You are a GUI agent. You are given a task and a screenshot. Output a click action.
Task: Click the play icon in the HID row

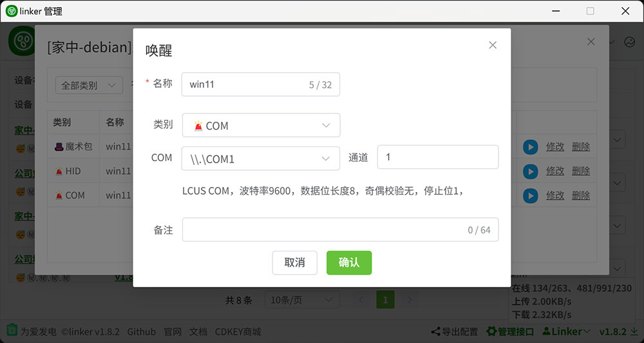[x=530, y=171]
